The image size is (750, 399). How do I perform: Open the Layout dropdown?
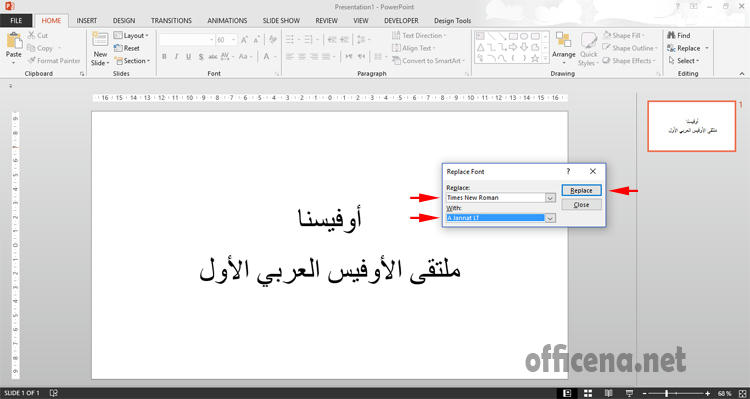pyautogui.click(x=131, y=35)
